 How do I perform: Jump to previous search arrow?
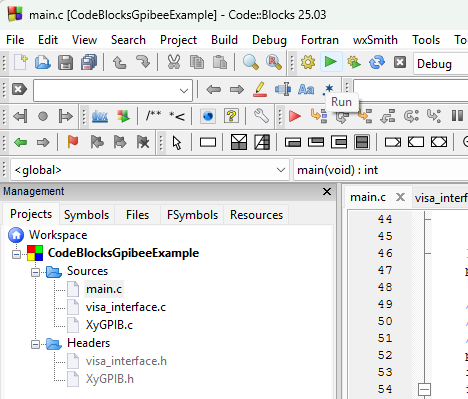pos(213,89)
